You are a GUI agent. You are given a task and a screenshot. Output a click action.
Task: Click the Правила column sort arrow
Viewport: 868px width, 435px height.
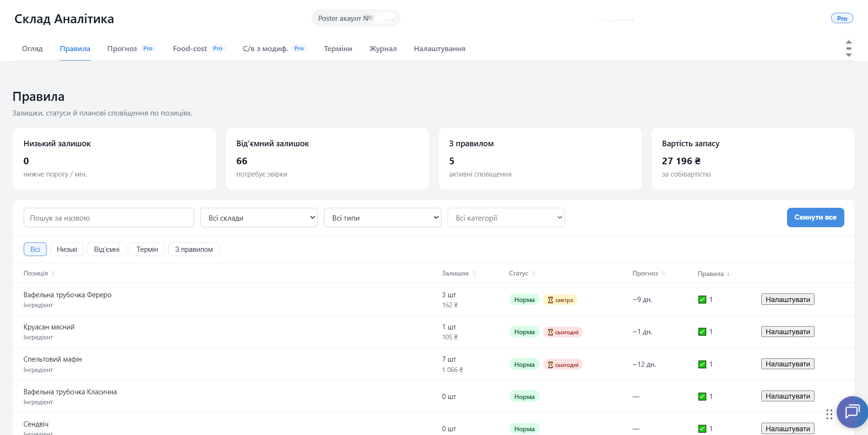pos(728,274)
